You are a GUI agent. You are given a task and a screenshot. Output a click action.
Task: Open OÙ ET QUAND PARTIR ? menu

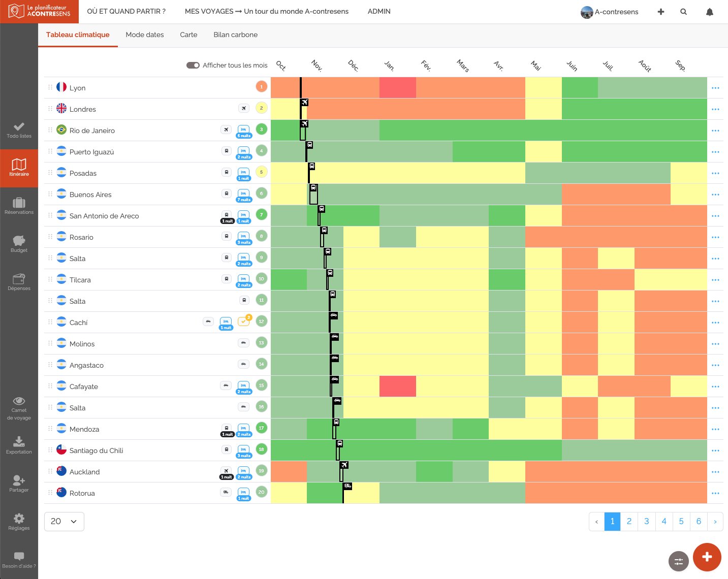click(x=126, y=11)
